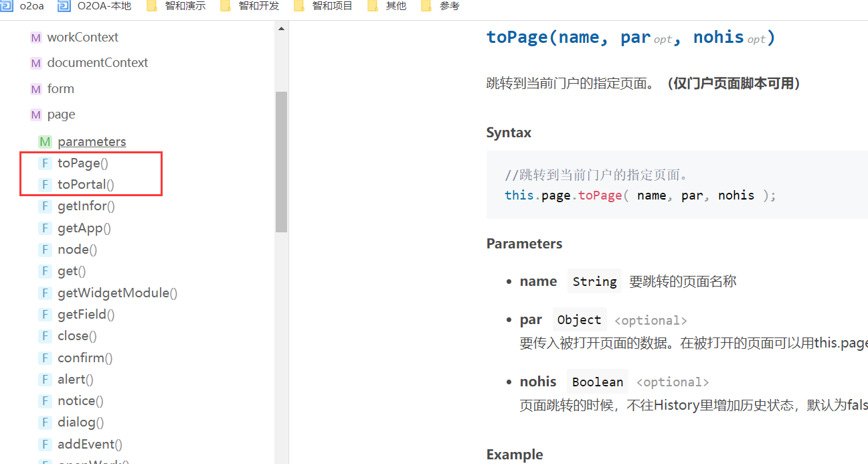Click the F icon beside confirm()
Viewport: 868px width, 464px height.
click(45, 358)
